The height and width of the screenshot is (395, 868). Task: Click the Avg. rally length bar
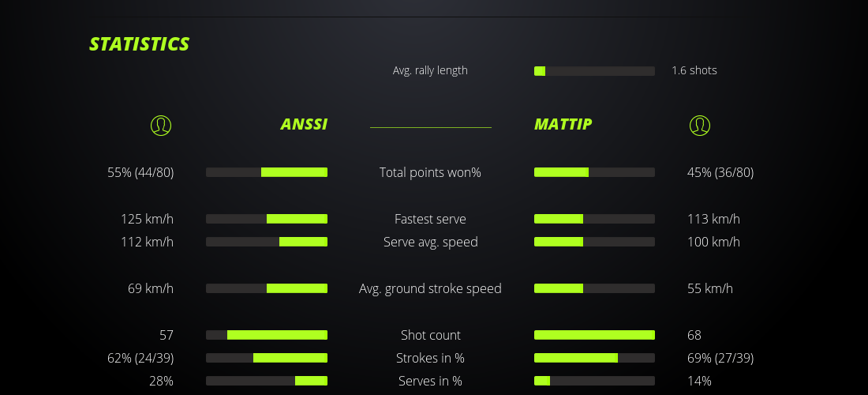tap(594, 71)
